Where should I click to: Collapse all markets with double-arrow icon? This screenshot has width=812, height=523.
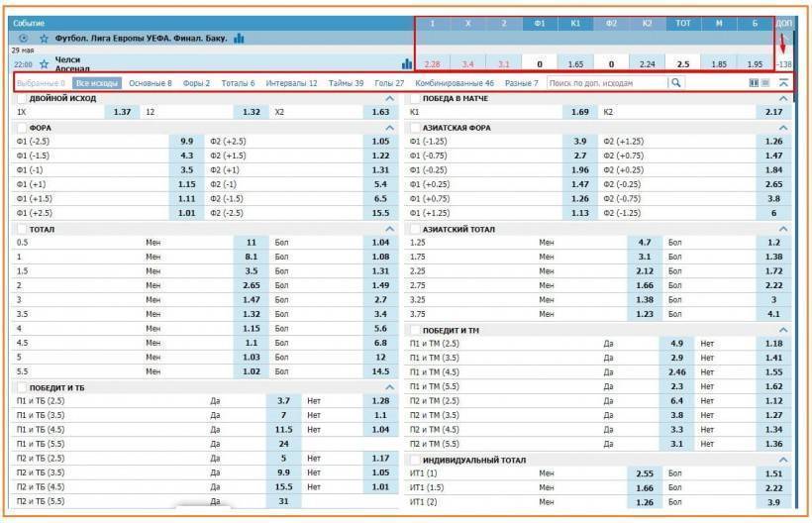click(783, 83)
